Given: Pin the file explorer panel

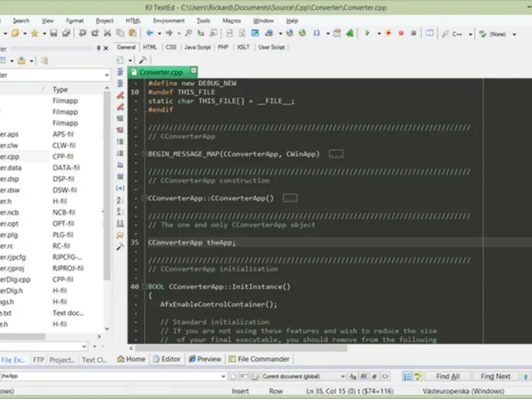Looking at the screenshot, I should coord(98,48).
